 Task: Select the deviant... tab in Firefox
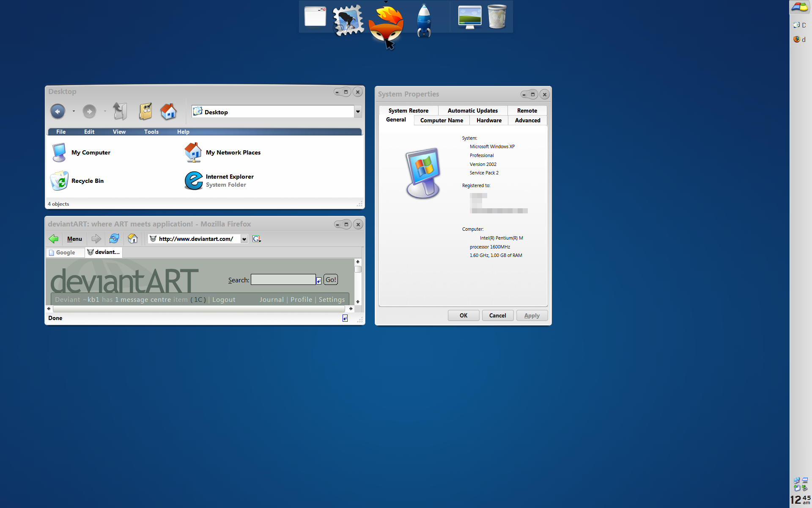coord(104,252)
